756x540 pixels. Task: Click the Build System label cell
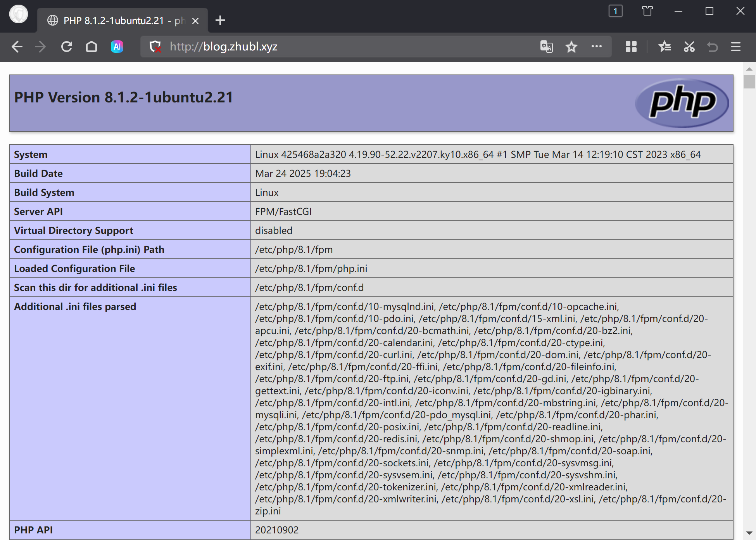pyautogui.click(x=130, y=192)
